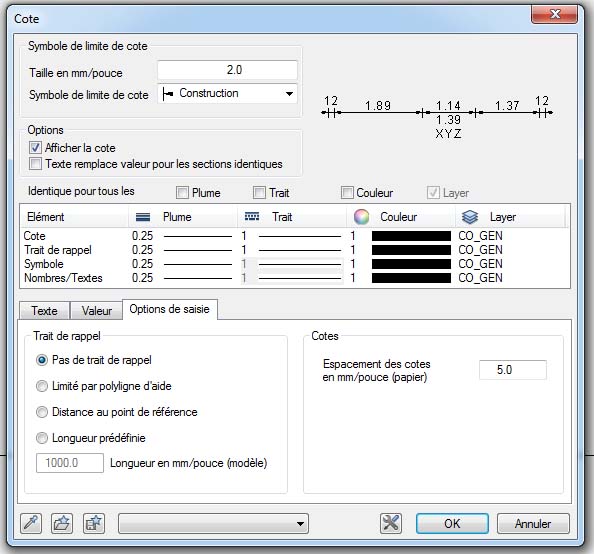Select the Longueur prédéfinie radio button
This screenshot has height=554, width=594.
click(42, 438)
